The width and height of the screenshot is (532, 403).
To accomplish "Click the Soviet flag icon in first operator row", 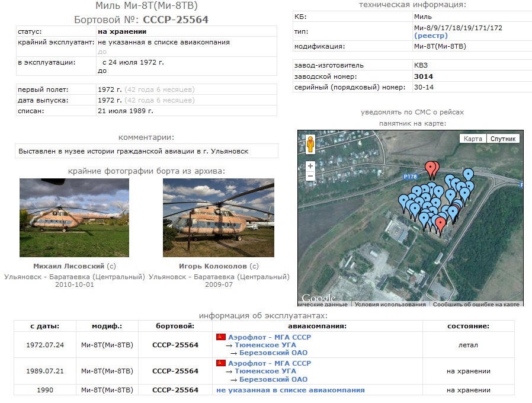I will [220, 337].
